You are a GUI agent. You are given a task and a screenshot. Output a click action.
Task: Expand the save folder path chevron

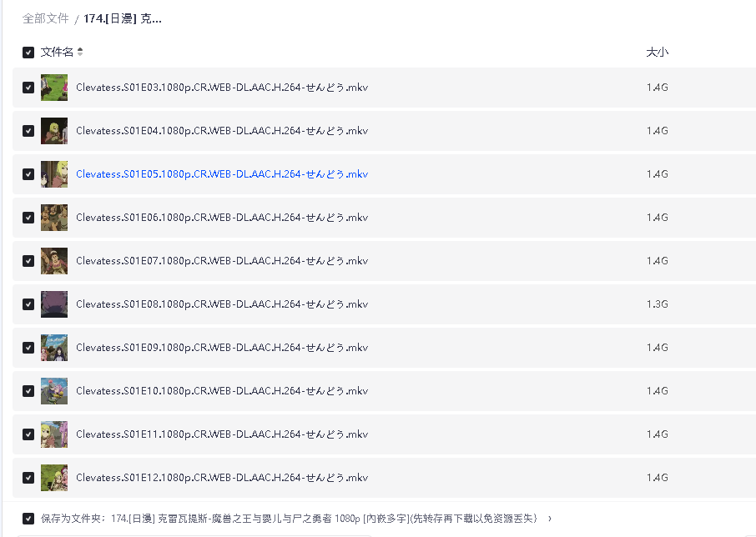pos(549,519)
